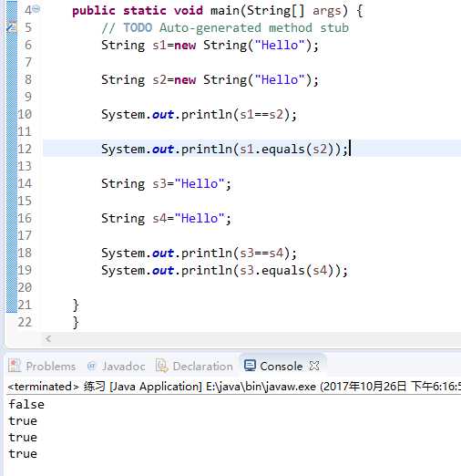Close the Console view with the X icon
This screenshot has width=461, height=476.
click(314, 366)
